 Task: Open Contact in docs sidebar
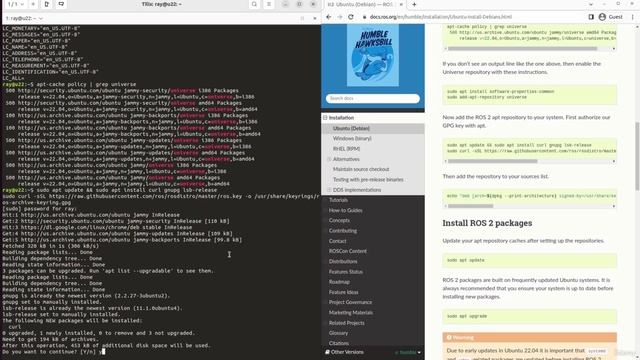[x=337, y=241]
